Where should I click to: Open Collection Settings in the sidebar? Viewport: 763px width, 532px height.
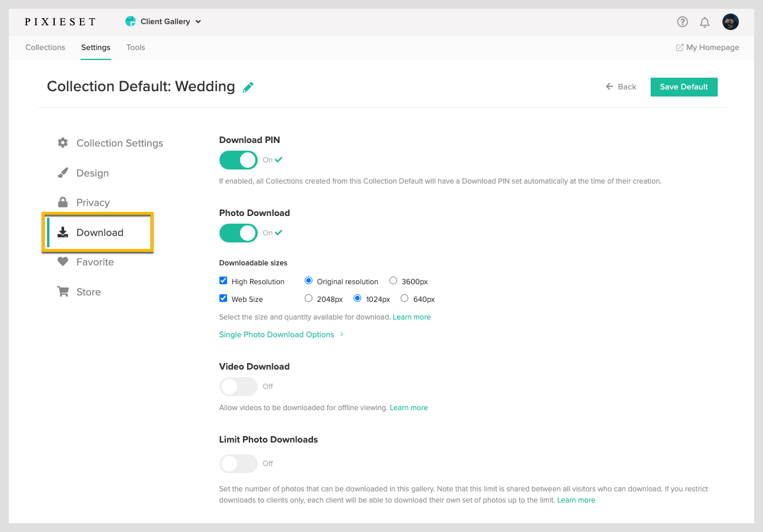[110, 143]
